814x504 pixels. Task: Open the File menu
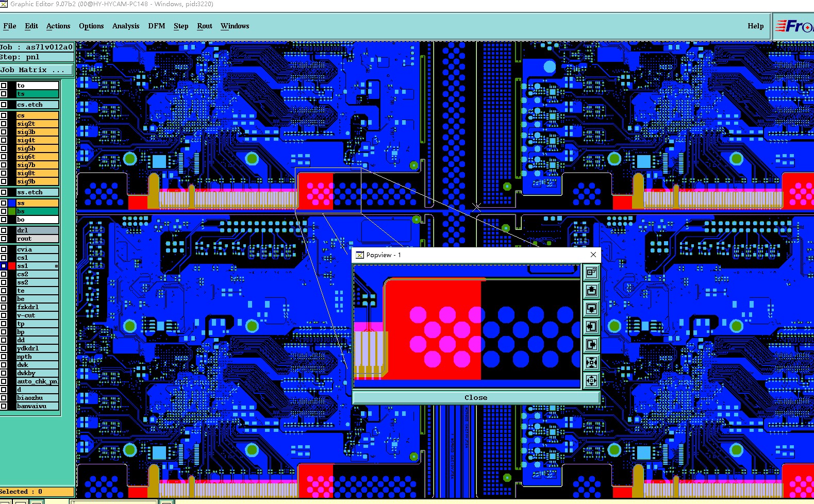tap(9, 26)
